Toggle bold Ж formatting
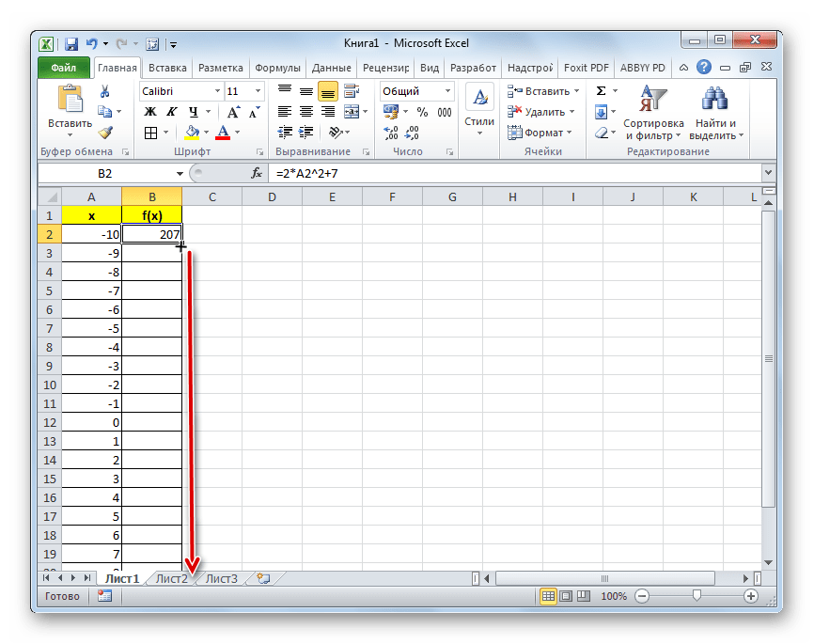Image resolution: width=814 pixels, height=644 pixels. (x=149, y=112)
